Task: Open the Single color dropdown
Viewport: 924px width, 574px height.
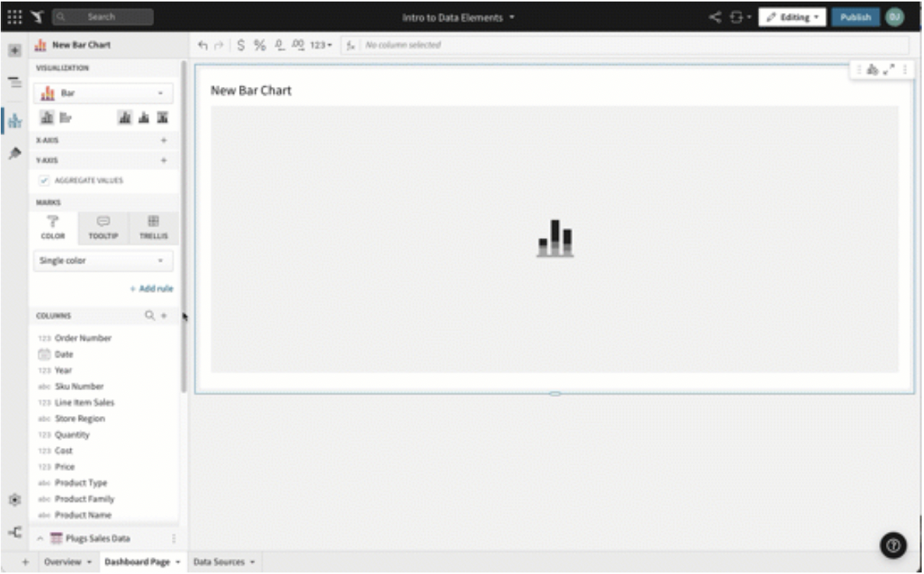Action: coord(103,260)
